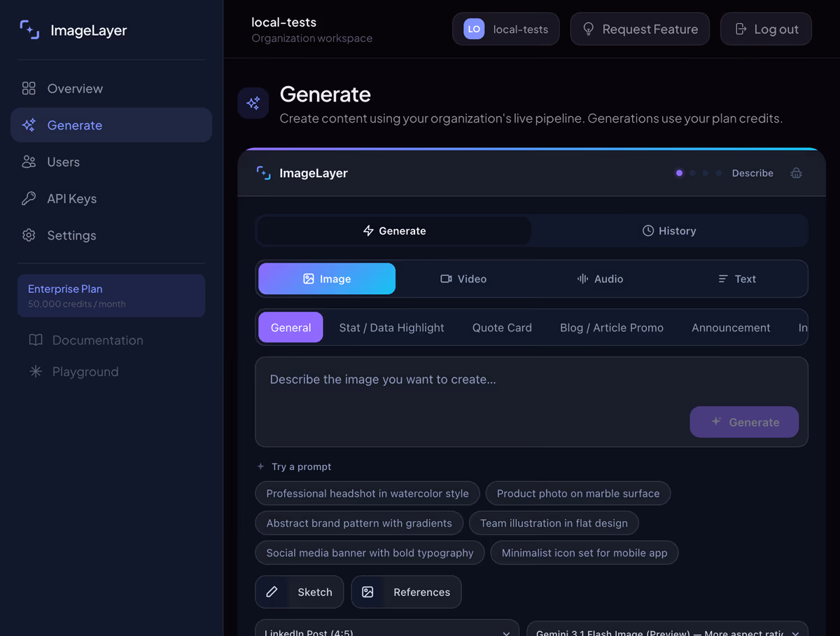This screenshot has width=840, height=636.
Task: Click the text lines icon
Action: coord(723,279)
